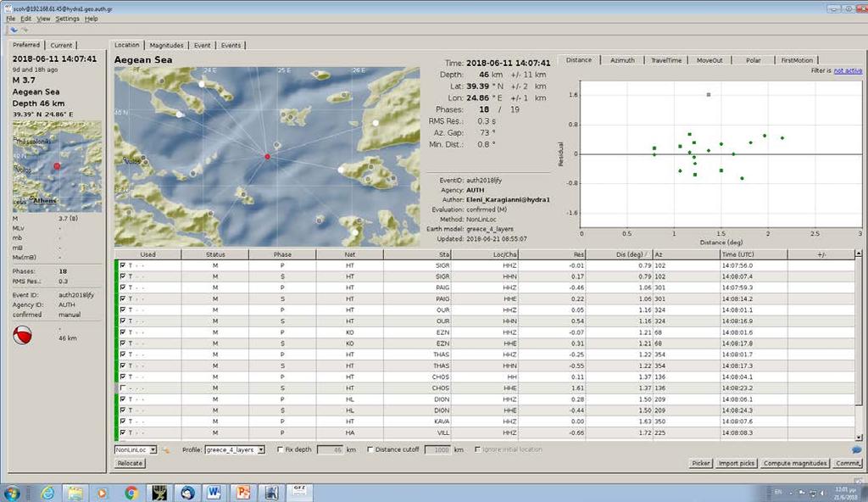Click the Distance cutoff km input field
This screenshot has width=868, height=502.
438,450
